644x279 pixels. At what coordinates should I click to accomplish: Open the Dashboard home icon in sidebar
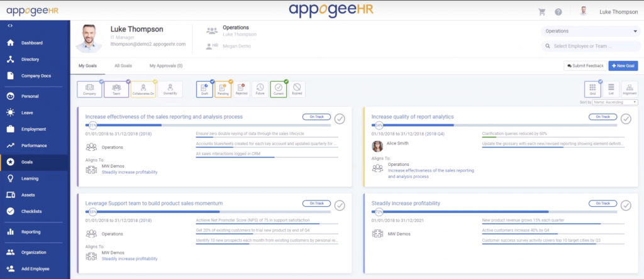pyautogui.click(x=10, y=43)
